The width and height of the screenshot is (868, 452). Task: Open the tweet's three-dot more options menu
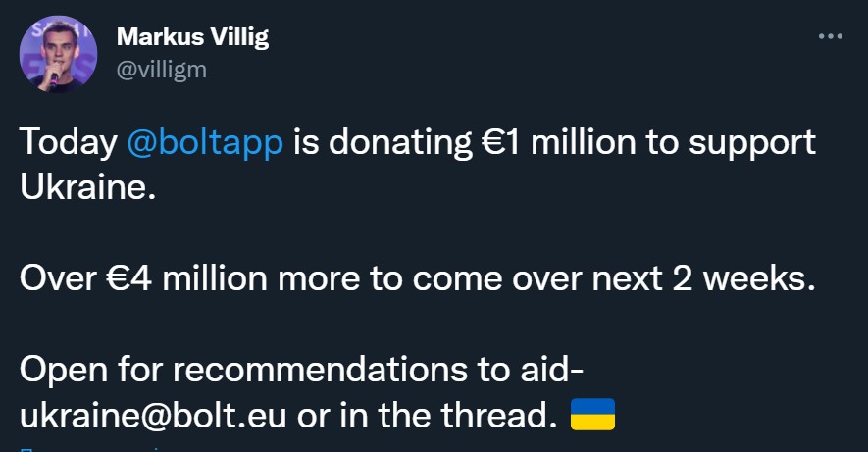point(831,36)
